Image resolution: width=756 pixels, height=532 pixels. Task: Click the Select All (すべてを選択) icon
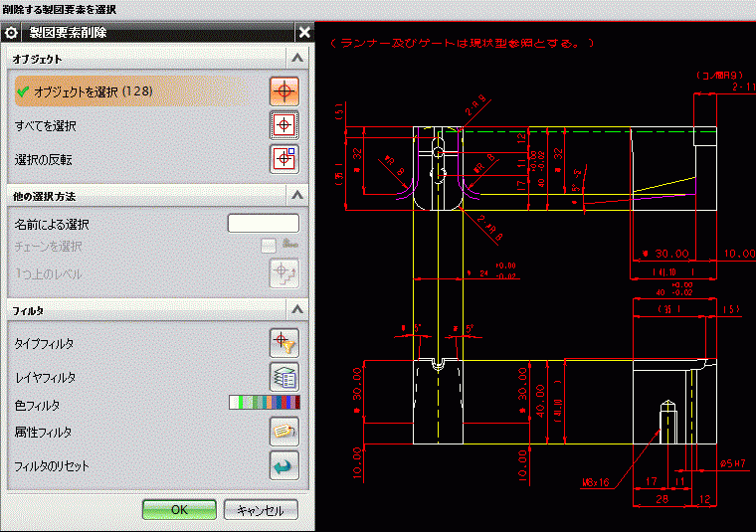pos(283,125)
